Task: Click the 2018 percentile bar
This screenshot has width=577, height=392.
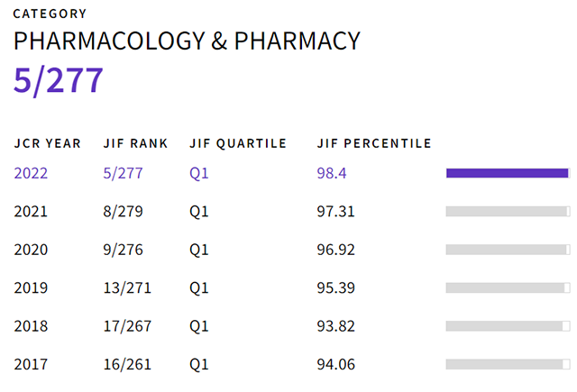Action: [508, 326]
